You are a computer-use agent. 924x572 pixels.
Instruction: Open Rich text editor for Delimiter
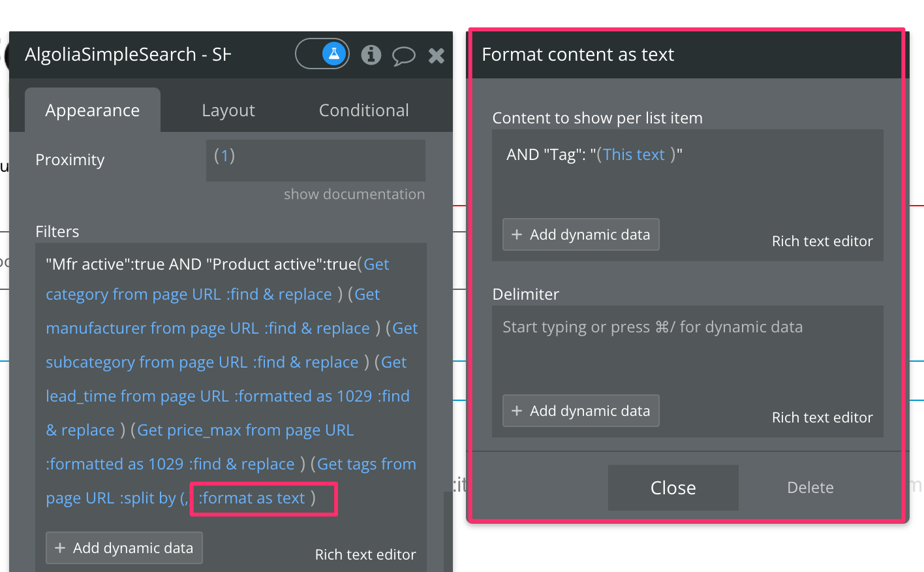click(822, 417)
